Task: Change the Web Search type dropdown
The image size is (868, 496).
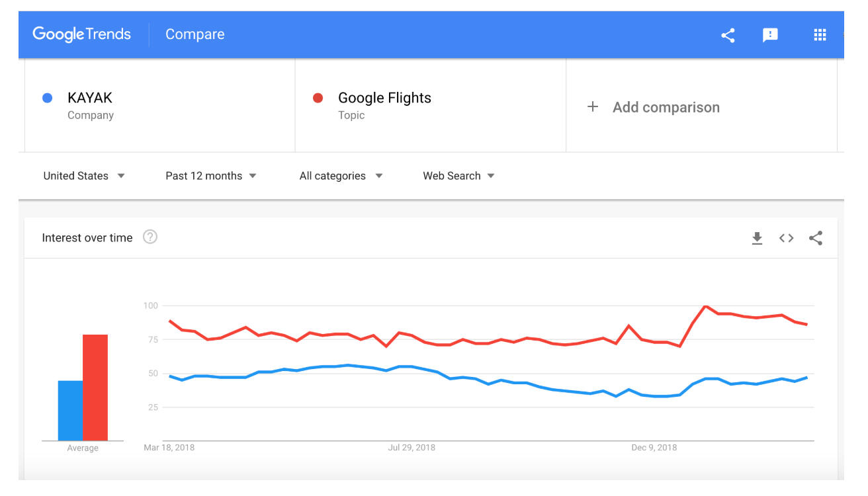Action: [458, 176]
